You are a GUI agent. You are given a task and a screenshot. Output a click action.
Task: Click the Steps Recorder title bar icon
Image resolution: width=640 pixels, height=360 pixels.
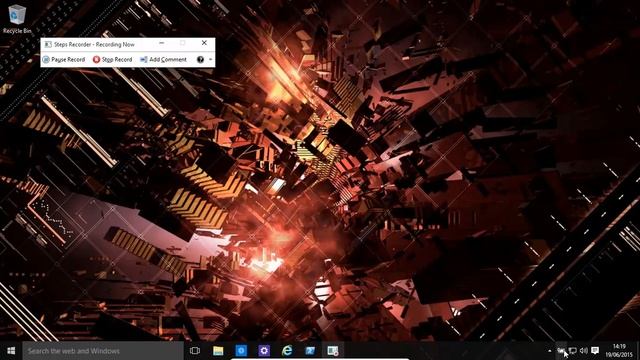48,44
